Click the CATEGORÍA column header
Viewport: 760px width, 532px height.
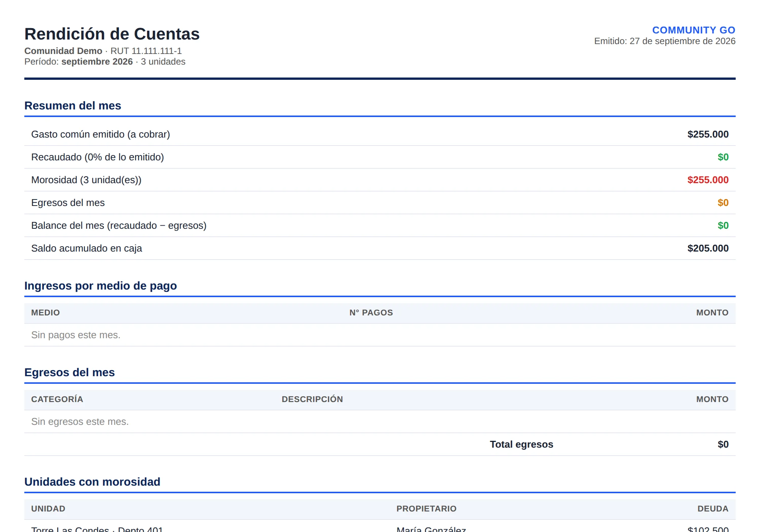pos(57,399)
